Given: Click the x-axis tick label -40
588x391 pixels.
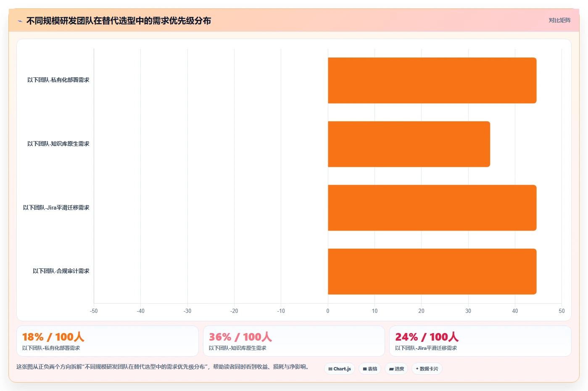Looking at the screenshot, I should (140, 311).
